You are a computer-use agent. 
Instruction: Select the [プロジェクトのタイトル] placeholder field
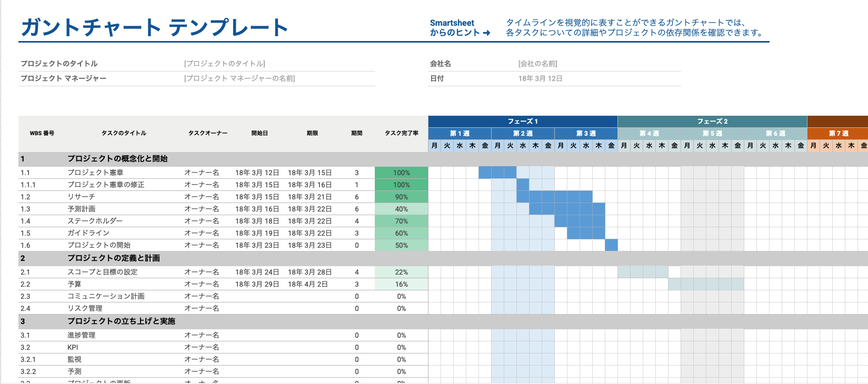coord(225,64)
